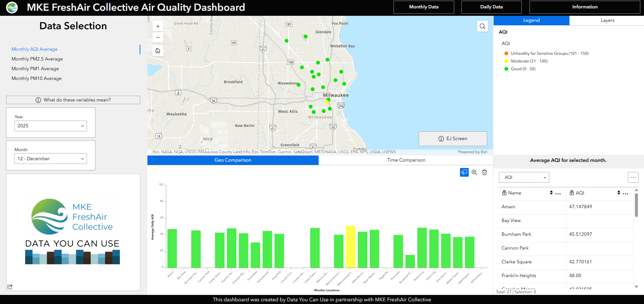Switch to the Time Comparison tab
The image size is (644, 304).
pyautogui.click(x=406, y=160)
